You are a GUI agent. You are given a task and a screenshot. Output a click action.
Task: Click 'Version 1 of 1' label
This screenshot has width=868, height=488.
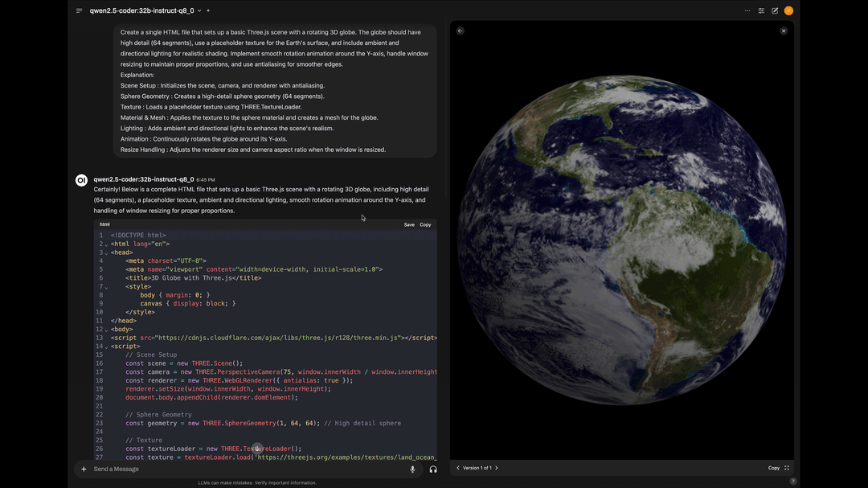coord(477,468)
